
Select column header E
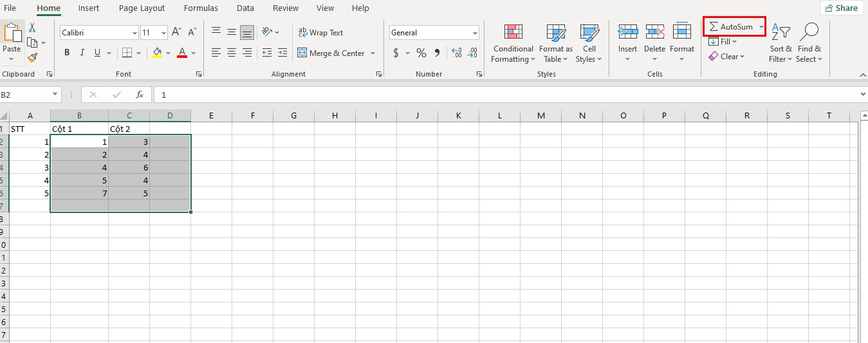(211, 116)
